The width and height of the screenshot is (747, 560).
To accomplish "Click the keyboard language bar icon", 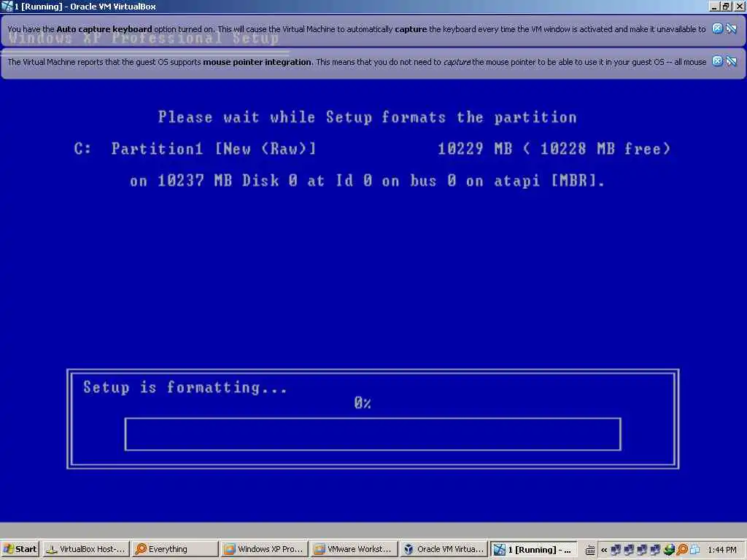I will click(x=589, y=550).
